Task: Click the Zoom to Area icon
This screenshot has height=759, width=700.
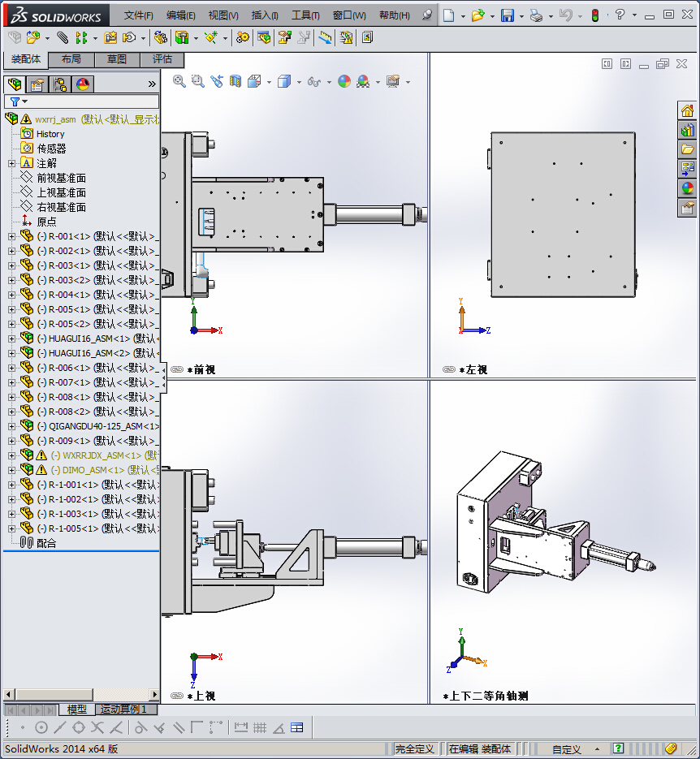Action: 197,81
